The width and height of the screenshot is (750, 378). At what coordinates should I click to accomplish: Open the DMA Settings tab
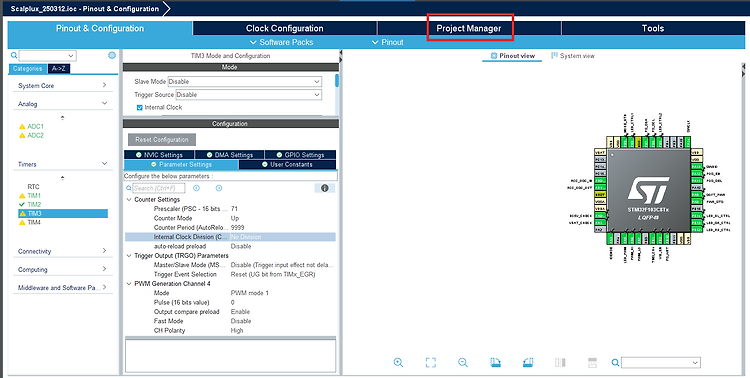[x=230, y=155]
